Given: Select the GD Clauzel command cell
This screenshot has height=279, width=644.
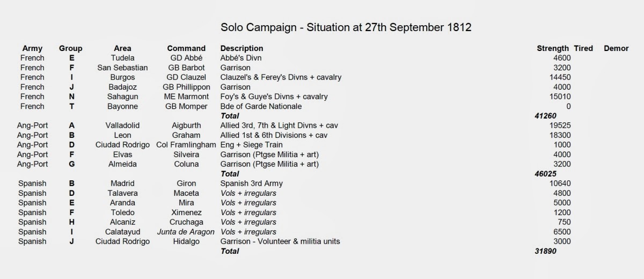Looking at the screenshot, I should 186,77.
